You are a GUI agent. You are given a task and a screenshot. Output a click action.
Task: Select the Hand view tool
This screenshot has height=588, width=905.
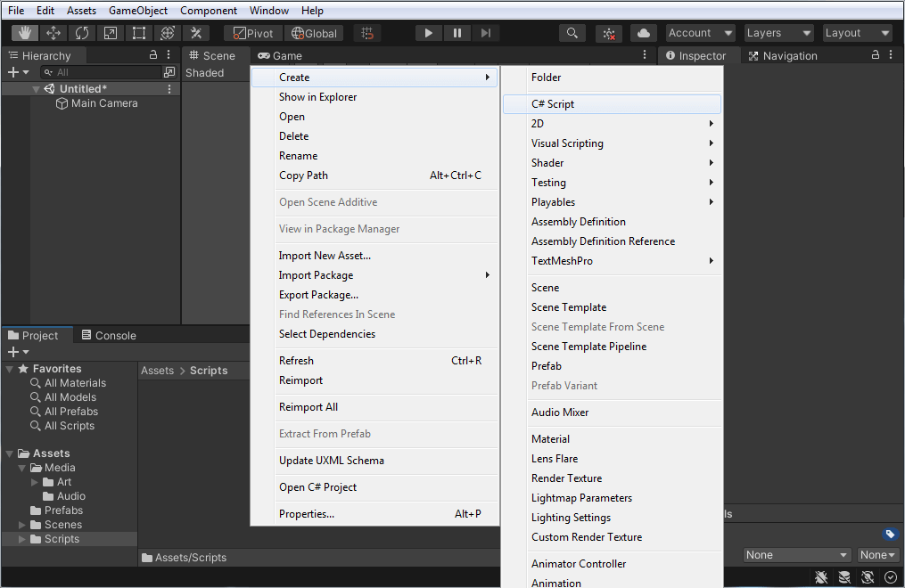click(x=24, y=32)
